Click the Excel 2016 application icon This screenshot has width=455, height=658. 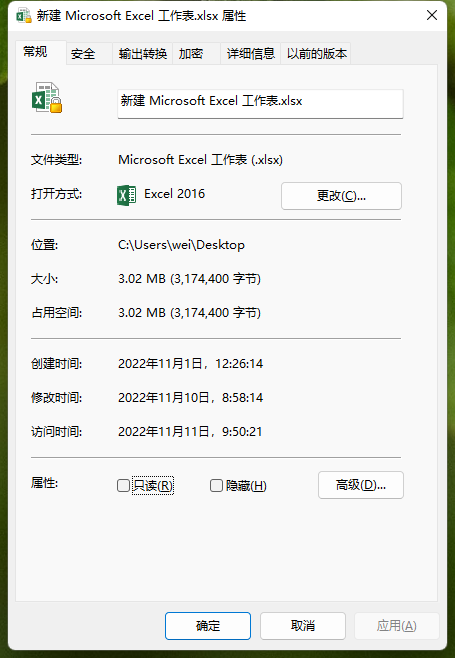point(126,195)
